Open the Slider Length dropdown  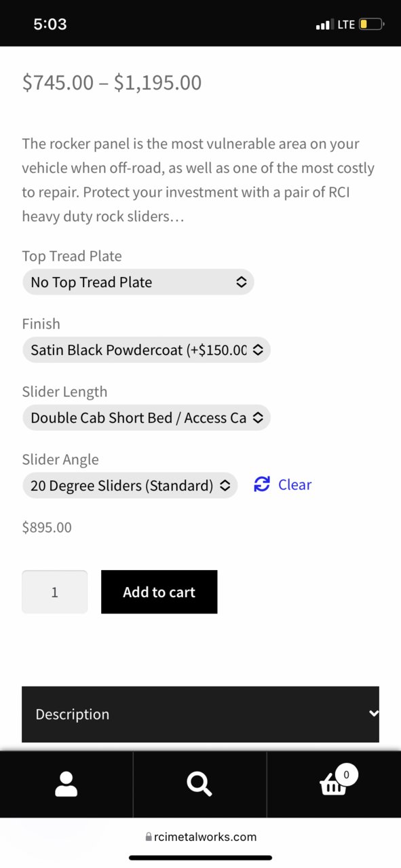[x=147, y=417]
